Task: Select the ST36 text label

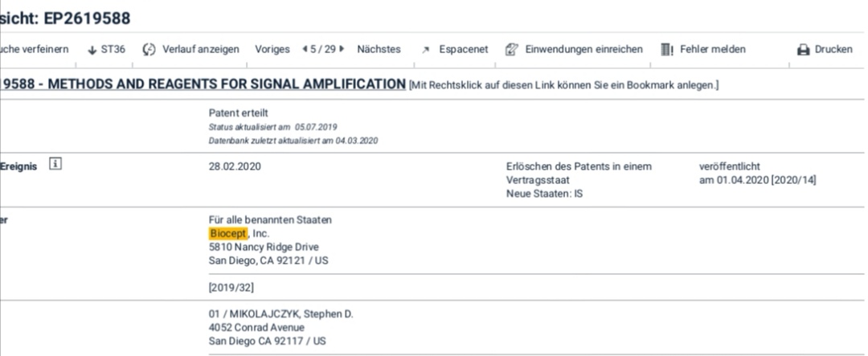Action: pos(113,50)
